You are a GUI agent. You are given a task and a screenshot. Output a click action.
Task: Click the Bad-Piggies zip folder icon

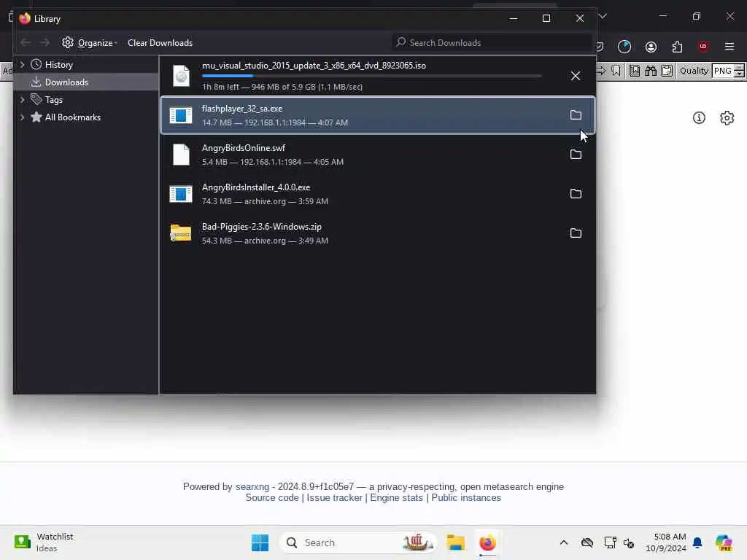181,233
